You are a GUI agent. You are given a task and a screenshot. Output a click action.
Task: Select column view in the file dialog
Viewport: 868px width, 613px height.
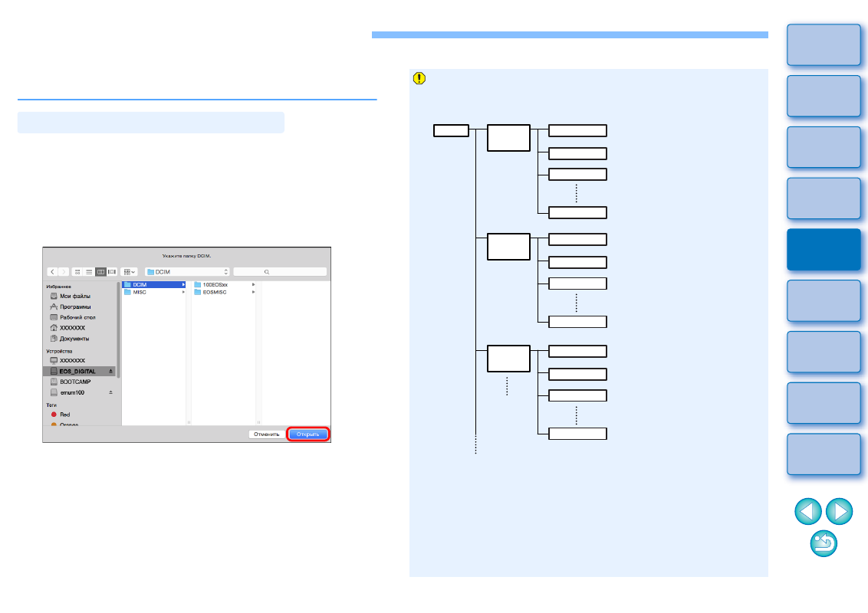tap(100, 272)
